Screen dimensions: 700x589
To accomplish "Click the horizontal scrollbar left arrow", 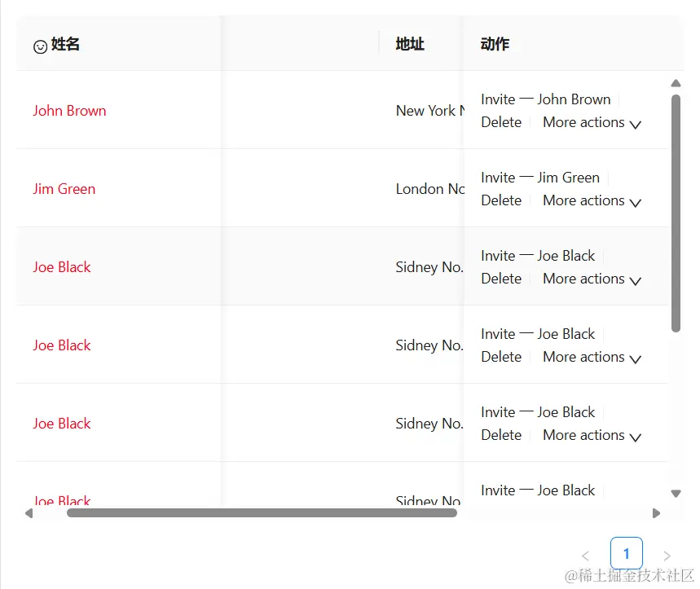I will (x=29, y=513).
